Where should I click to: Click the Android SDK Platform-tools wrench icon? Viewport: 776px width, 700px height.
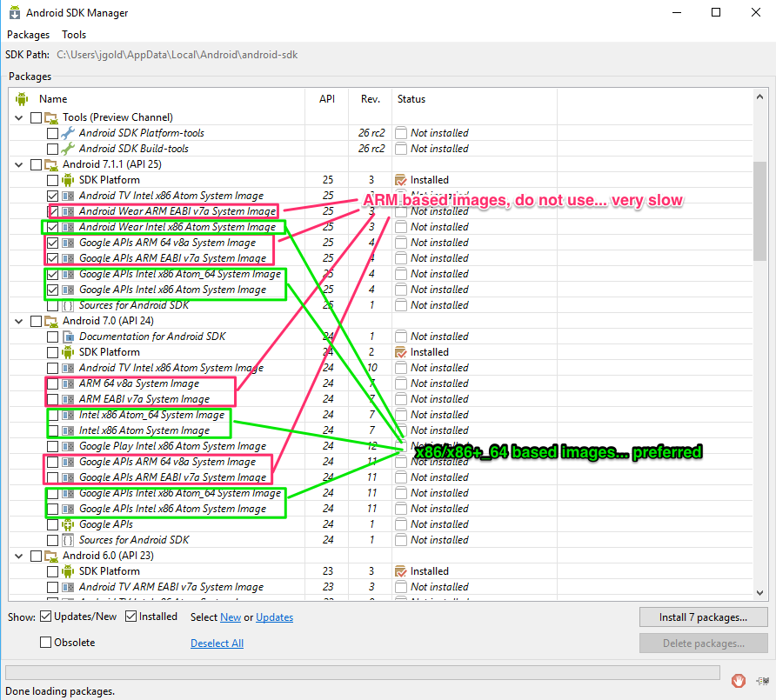click(68, 133)
